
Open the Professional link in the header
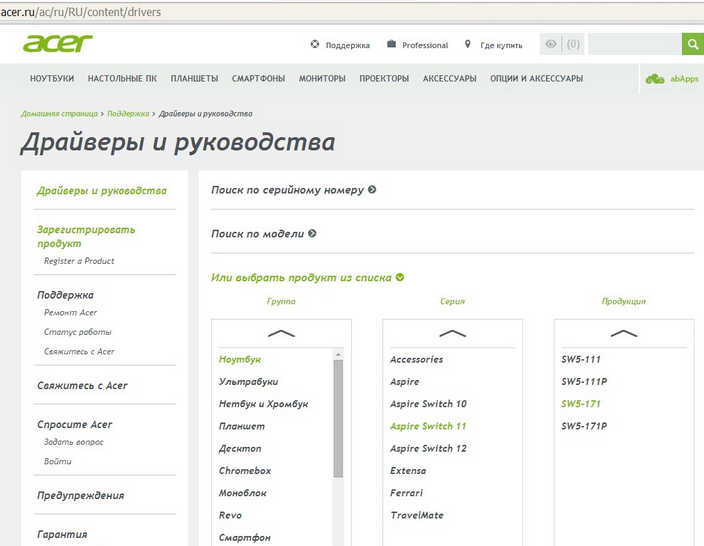click(425, 45)
